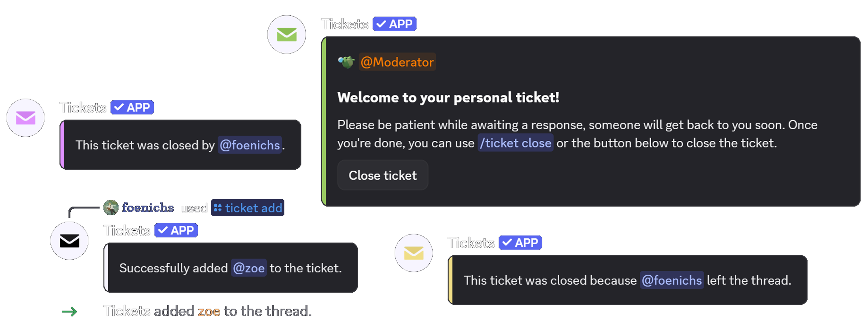Click @foenichs mention in left-the-thread message
Screen dimensions: 868x331
point(672,280)
